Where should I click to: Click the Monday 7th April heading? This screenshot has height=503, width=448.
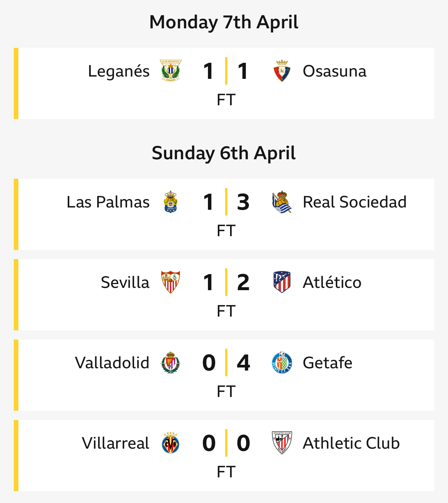coord(224,22)
